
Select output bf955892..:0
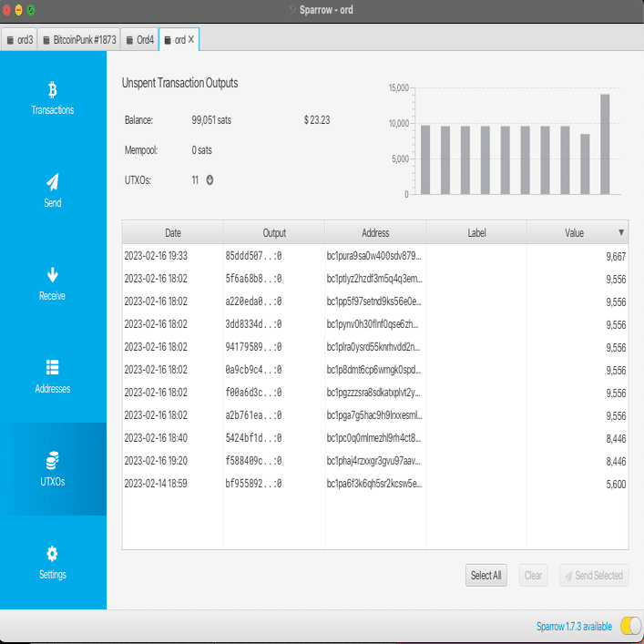pyautogui.click(x=253, y=484)
